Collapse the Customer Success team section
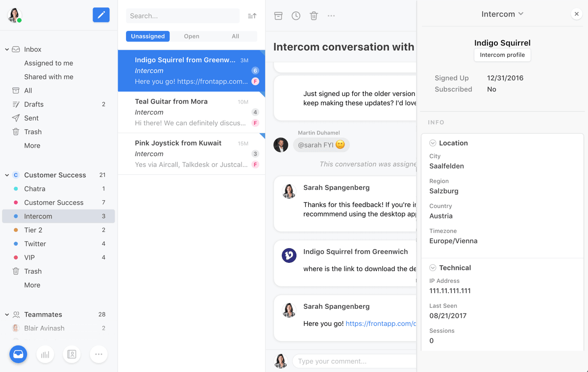Image resolution: width=588 pixels, height=372 pixels. pyautogui.click(x=7, y=175)
